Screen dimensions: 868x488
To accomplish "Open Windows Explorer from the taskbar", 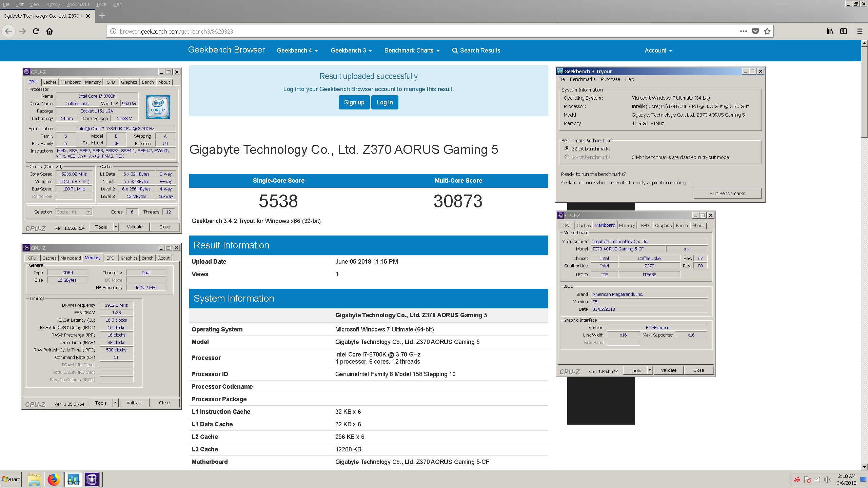I will coord(34,480).
